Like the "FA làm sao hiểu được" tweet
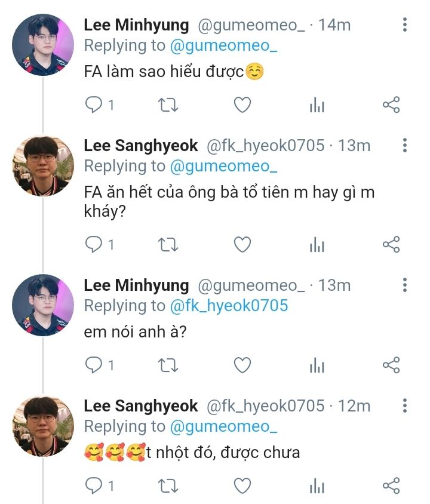 pos(242,105)
